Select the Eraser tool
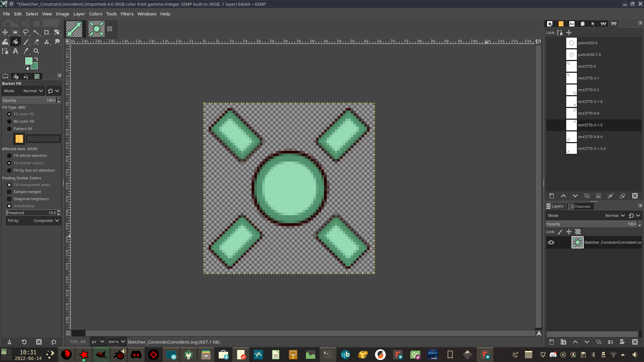644x362 pixels. click(37, 42)
